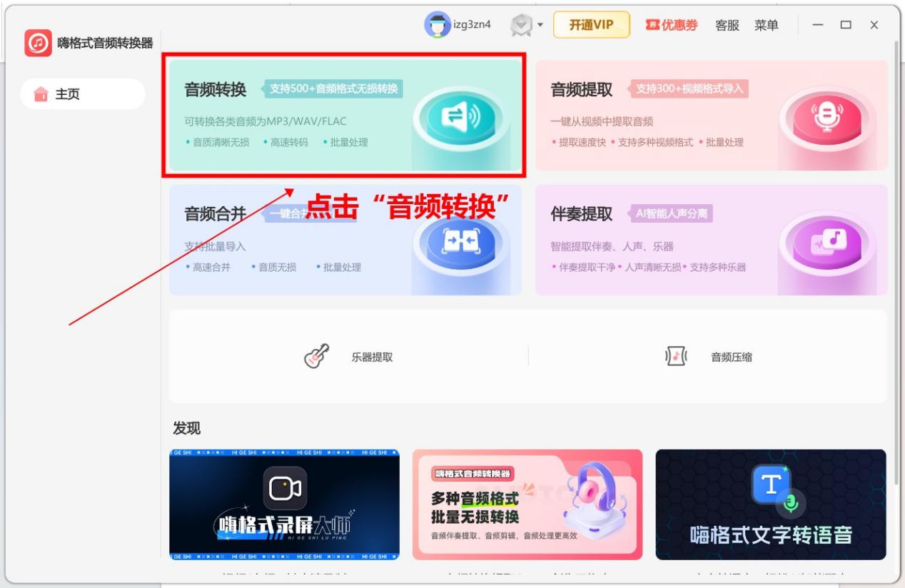Image resolution: width=905 pixels, height=588 pixels.
Task: Click the 音频合并 merge arrows icon
Action: (x=462, y=242)
